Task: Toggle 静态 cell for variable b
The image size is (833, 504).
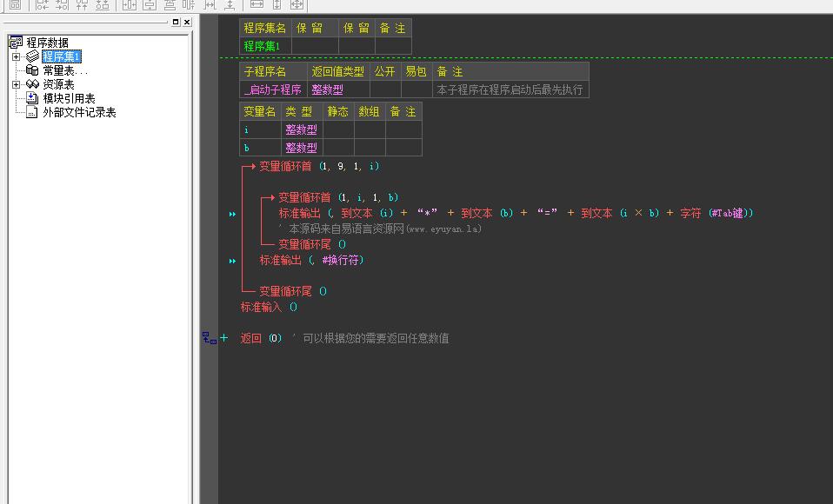Action: click(338, 148)
